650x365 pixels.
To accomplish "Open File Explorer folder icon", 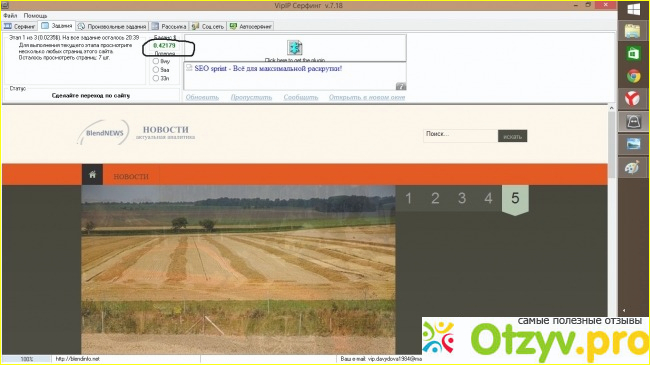I will click(633, 31).
